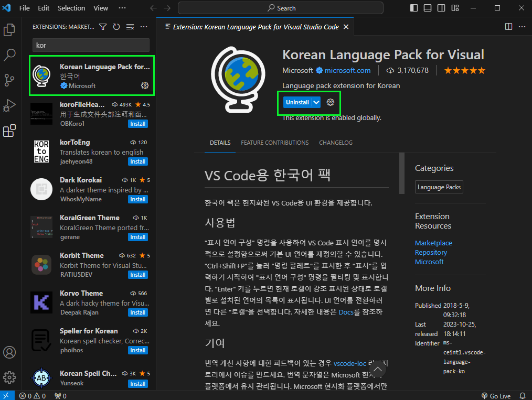Switch to the Changelog tab
Screen dimensions: 532x400
(336, 143)
